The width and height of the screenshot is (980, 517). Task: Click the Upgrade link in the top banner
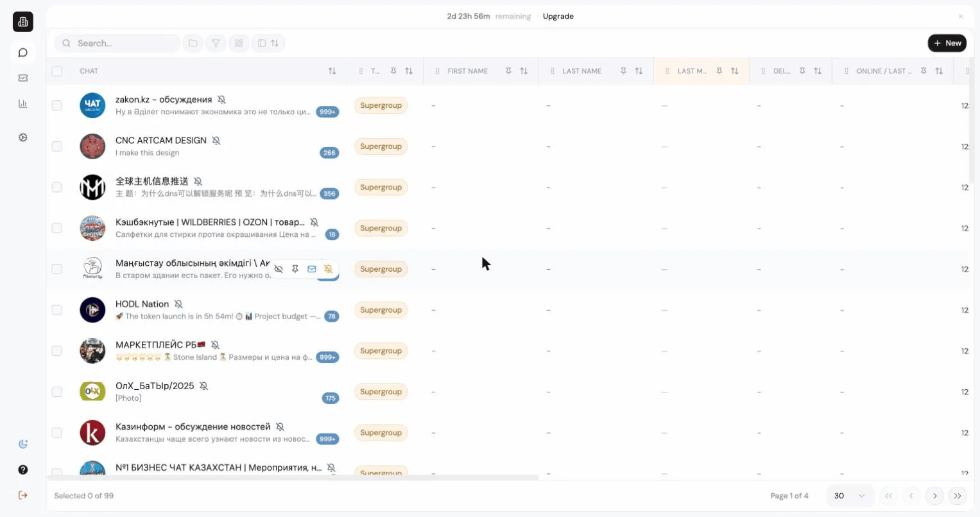pyautogui.click(x=558, y=17)
